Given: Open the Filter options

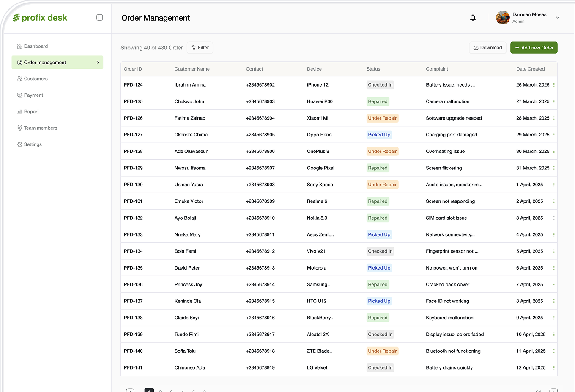Looking at the screenshot, I should (x=200, y=47).
